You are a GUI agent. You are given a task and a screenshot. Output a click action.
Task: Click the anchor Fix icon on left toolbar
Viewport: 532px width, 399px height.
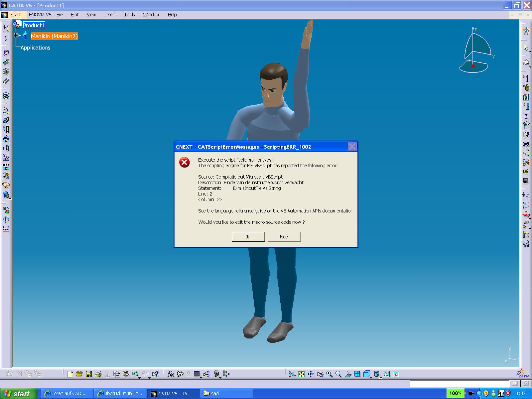tap(6, 71)
